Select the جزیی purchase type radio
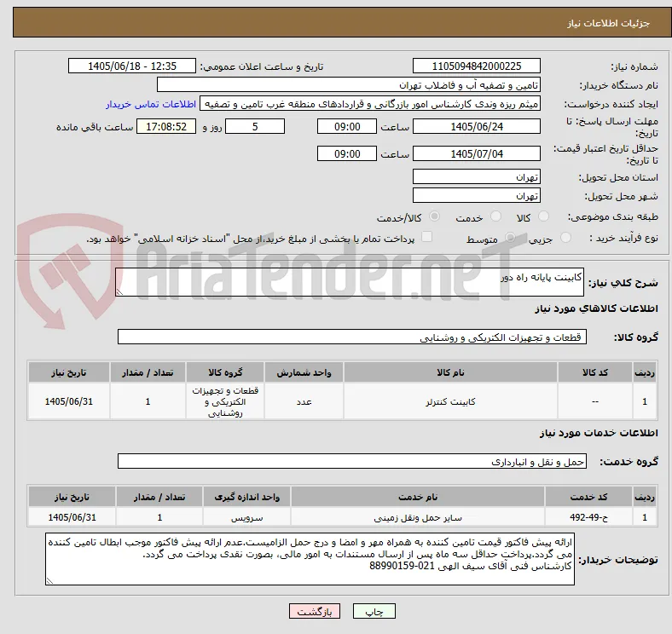The width and height of the screenshot is (672, 634). point(565,237)
